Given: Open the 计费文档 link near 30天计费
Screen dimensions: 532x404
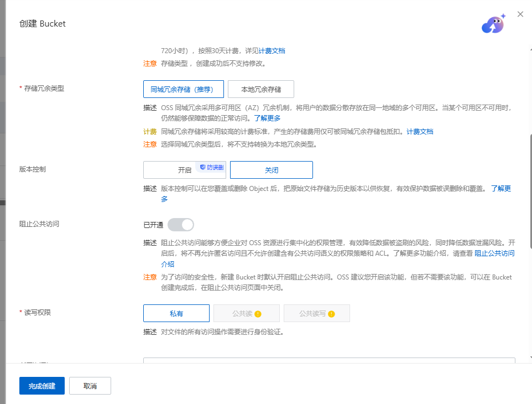Looking at the screenshot, I should 272,51.
